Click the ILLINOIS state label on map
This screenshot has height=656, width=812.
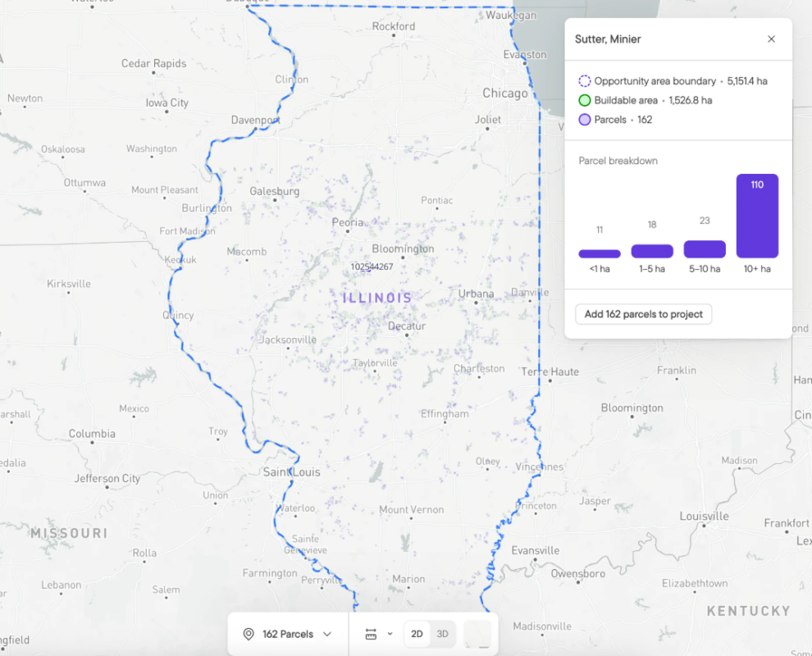click(377, 298)
